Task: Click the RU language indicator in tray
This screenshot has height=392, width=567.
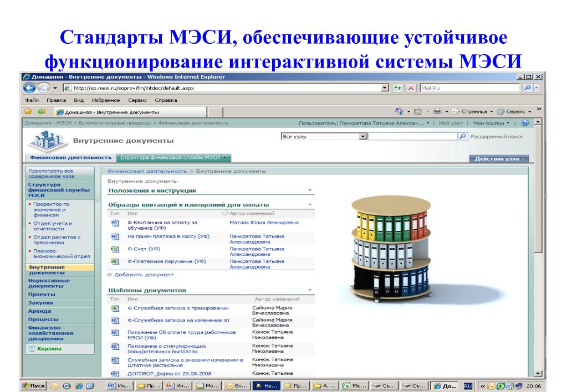Action: (x=468, y=386)
